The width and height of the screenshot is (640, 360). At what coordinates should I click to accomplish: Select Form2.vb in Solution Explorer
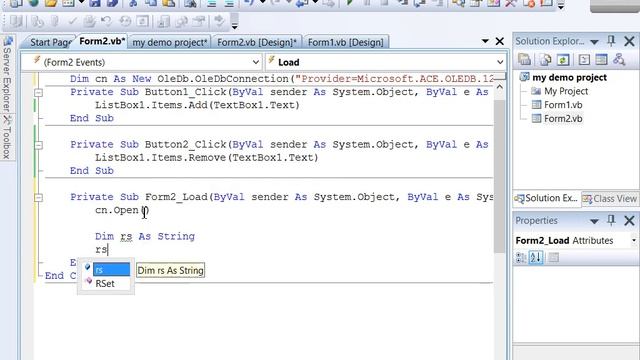(x=563, y=119)
